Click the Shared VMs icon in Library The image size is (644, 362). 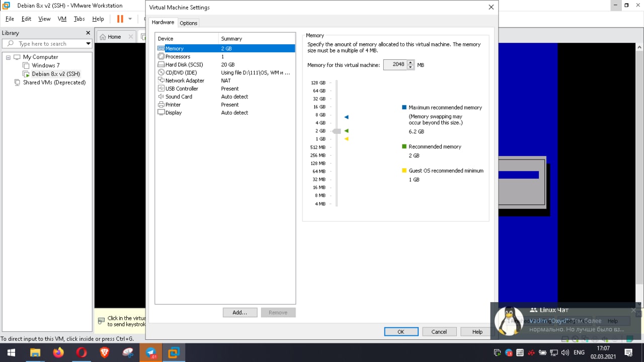17,83
